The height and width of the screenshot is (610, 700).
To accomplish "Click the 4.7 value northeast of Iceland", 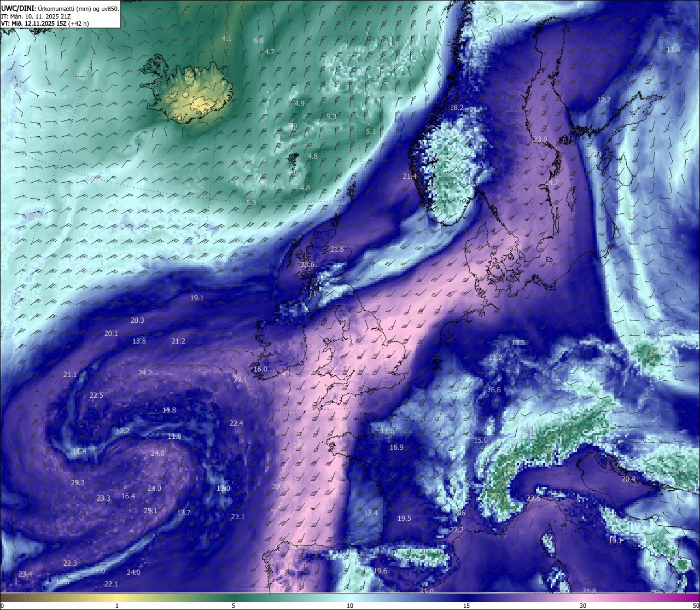I will coord(270,51).
